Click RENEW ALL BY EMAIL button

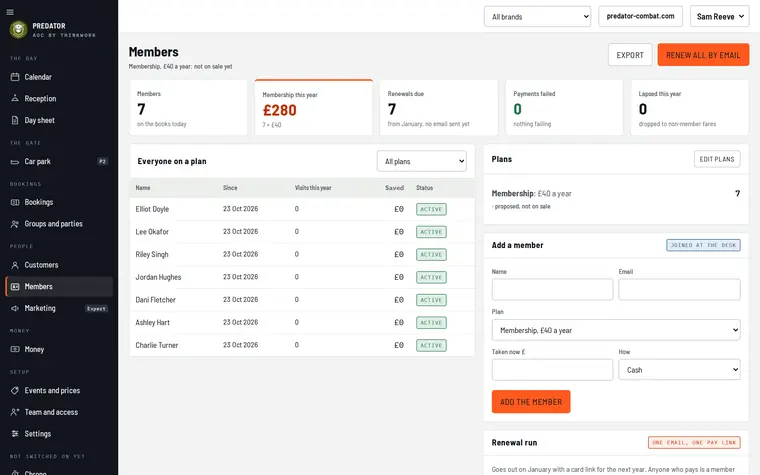[x=703, y=55]
